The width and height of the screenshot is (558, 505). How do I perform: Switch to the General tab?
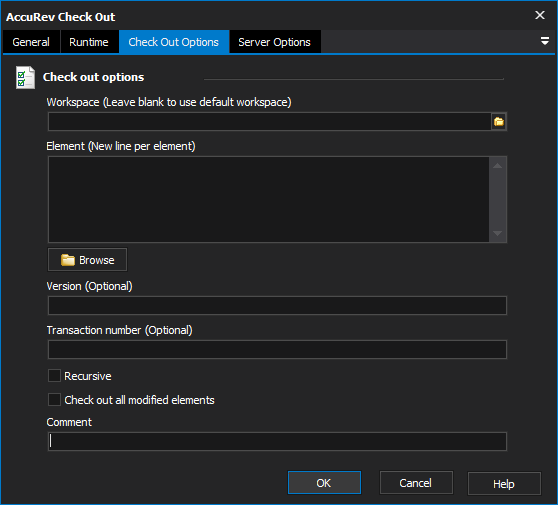[31, 42]
